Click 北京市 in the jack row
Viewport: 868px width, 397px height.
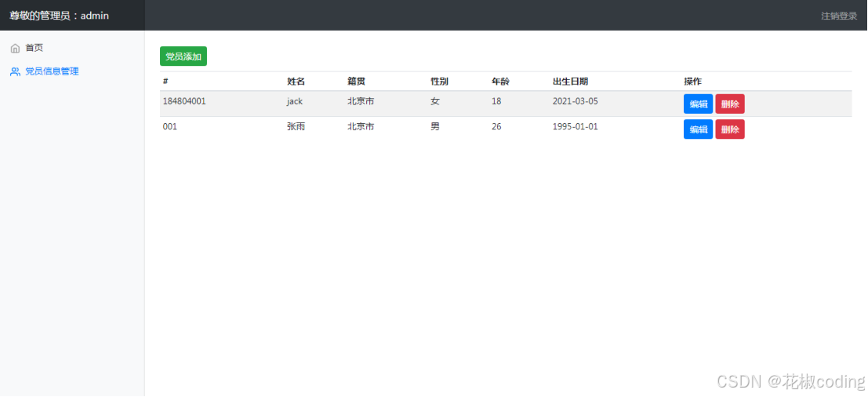coord(361,101)
